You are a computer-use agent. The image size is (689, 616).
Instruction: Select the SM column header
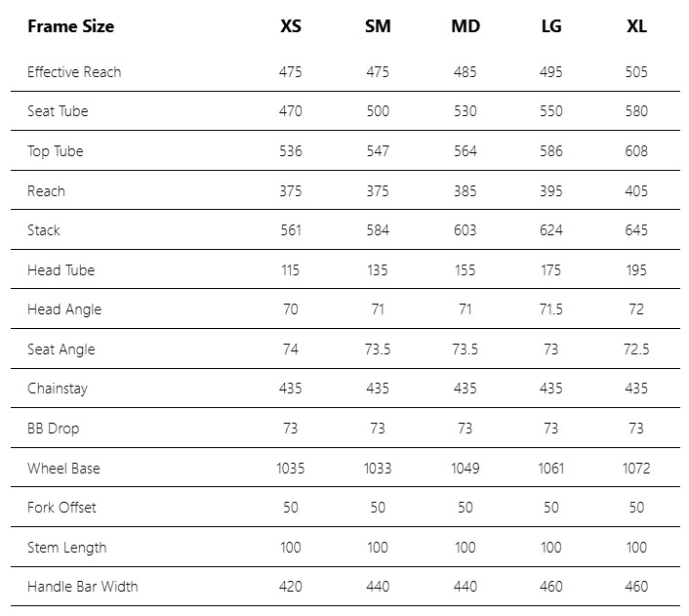click(378, 26)
